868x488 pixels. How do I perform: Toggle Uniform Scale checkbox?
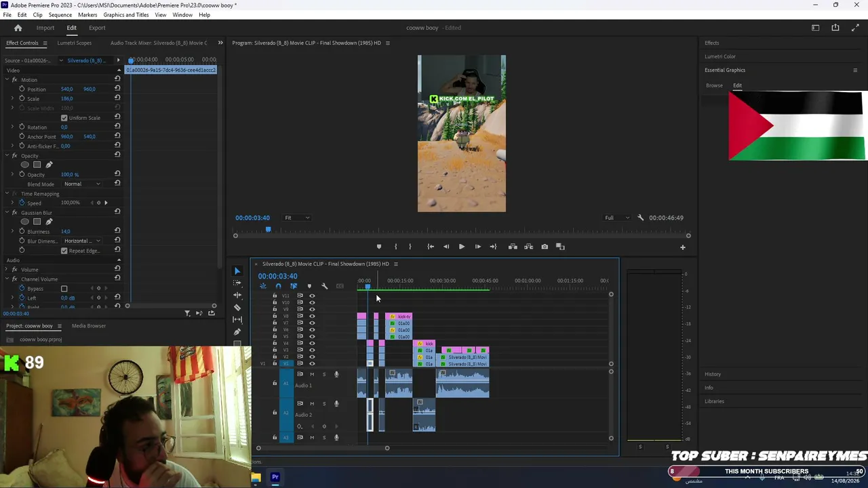[x=64, y=118]
